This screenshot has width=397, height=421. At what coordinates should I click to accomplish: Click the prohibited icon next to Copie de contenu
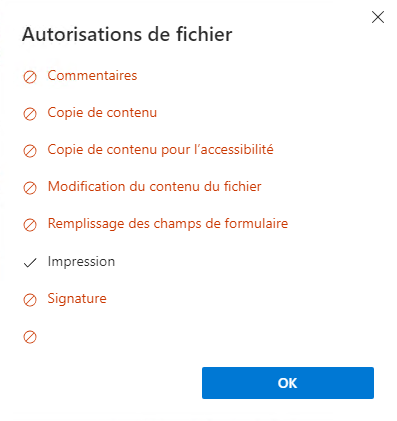click(x=30, y=114)
